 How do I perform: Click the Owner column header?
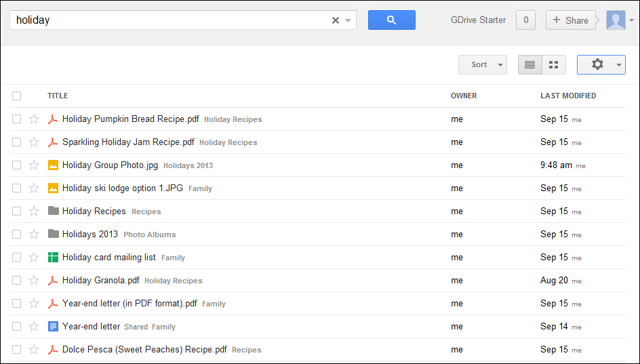[464, 96]
